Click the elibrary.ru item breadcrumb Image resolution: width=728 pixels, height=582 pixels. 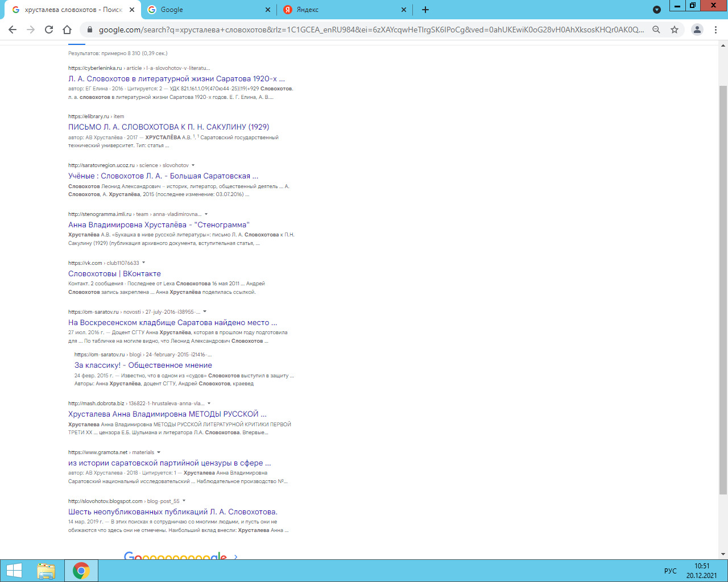96,117
